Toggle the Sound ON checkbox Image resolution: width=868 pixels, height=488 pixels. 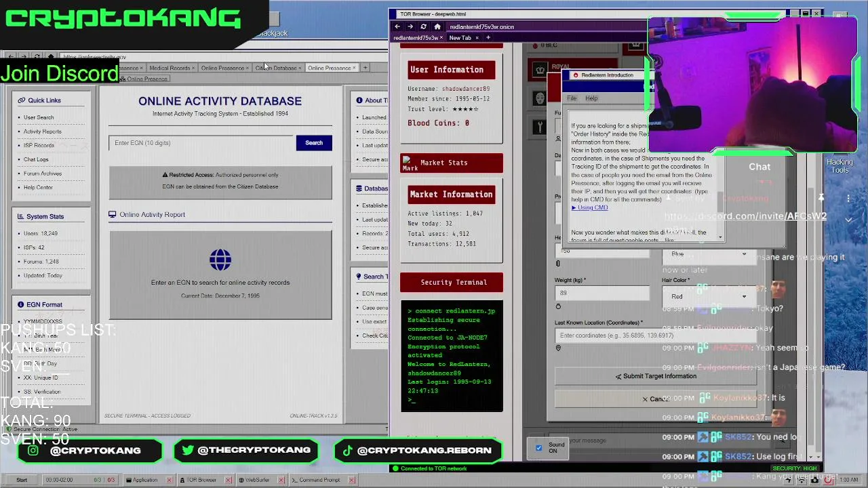[539, 448]
